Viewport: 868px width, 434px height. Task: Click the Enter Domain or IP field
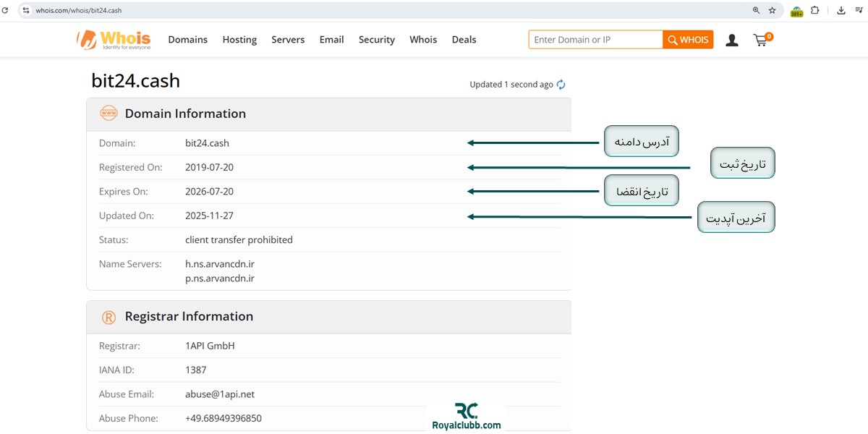click(595, 40)
